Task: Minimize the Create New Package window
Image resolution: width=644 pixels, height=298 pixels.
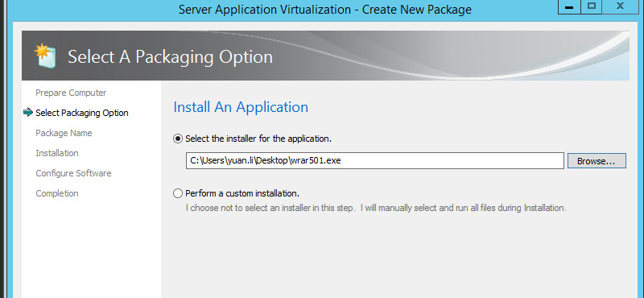Action: (569, 7)
